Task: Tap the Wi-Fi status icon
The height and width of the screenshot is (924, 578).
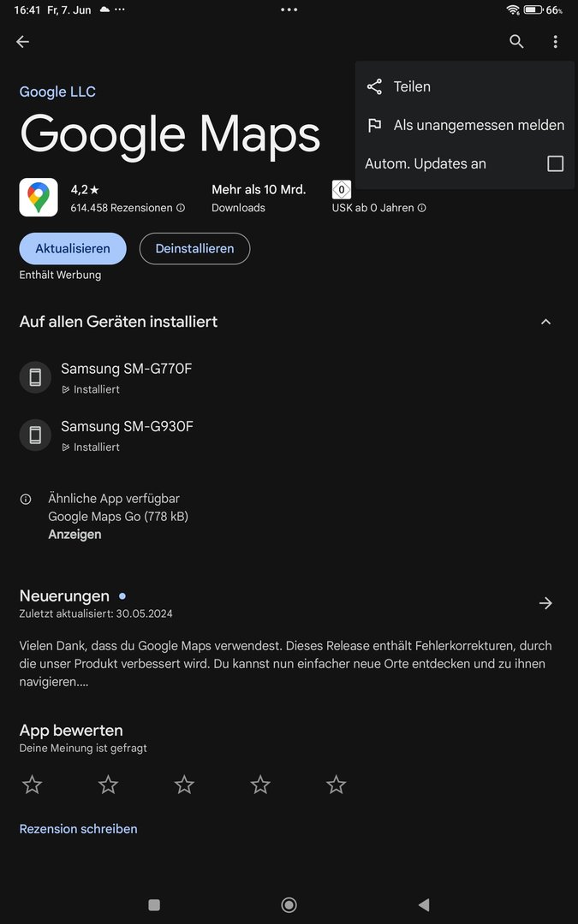Action: (513, 10)
